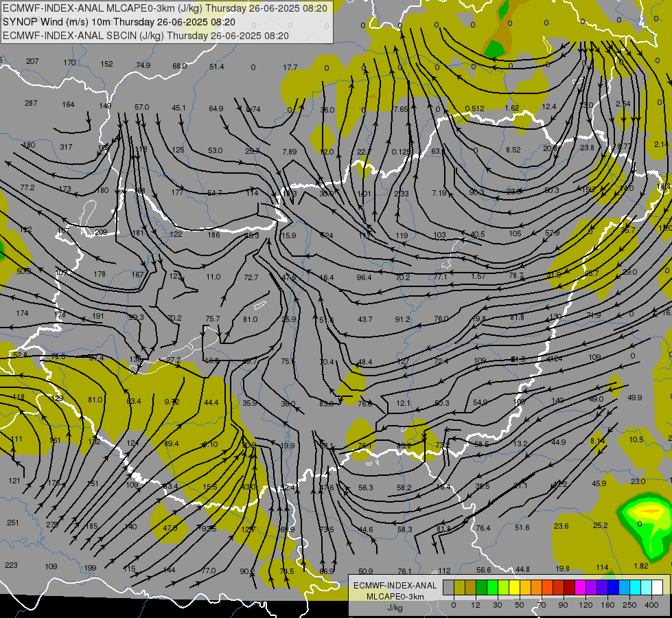The height and width of the screenshot is (618, 672).
Task: Click the map value "89.4"
Action: click(x=171, y=444)
